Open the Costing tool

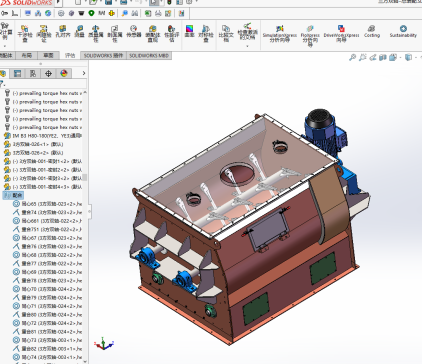pos(372,31)
